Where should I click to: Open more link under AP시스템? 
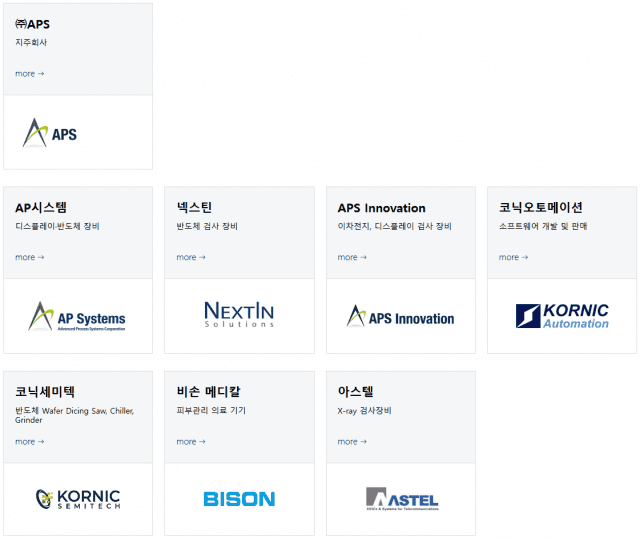29,258
